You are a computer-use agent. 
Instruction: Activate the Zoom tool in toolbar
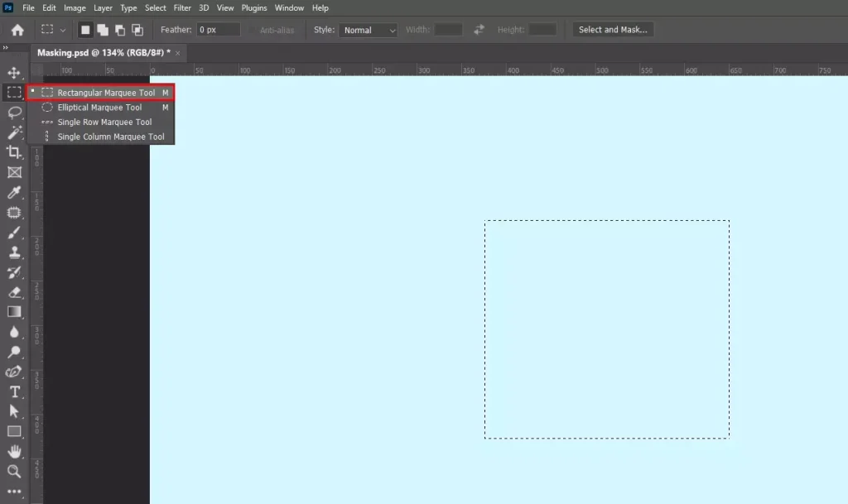14,471
